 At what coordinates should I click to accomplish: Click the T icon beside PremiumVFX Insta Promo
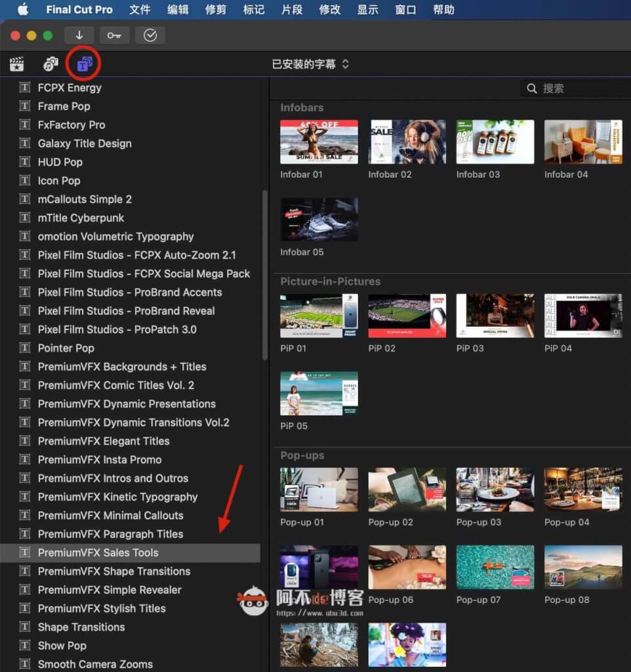point(25,459)
